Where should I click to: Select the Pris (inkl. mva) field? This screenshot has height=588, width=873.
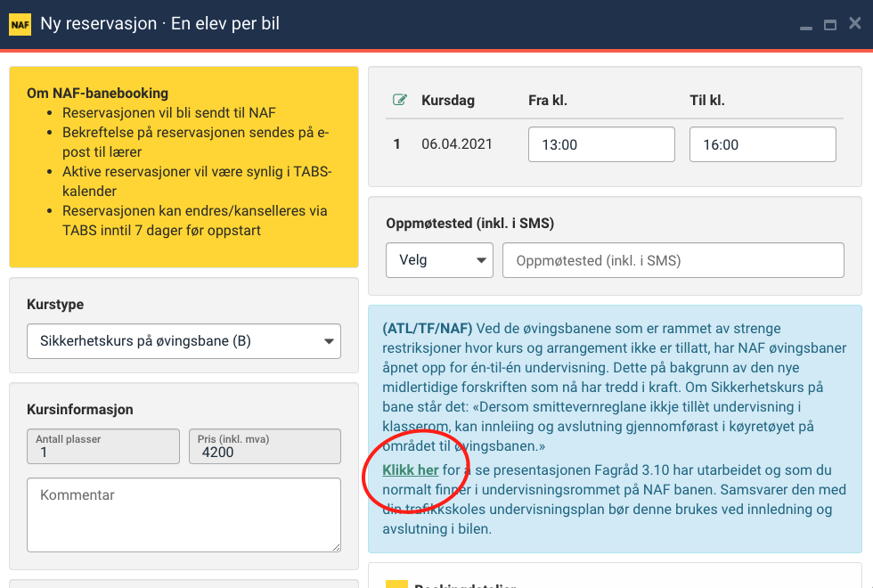pyautogui.click(x=265, y=446)
